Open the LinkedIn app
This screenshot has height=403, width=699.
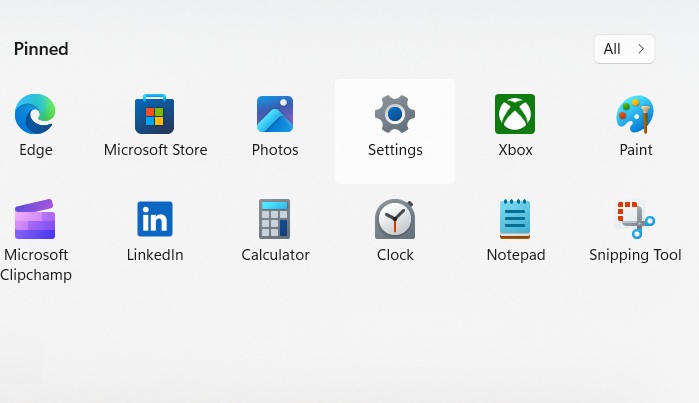155,230
